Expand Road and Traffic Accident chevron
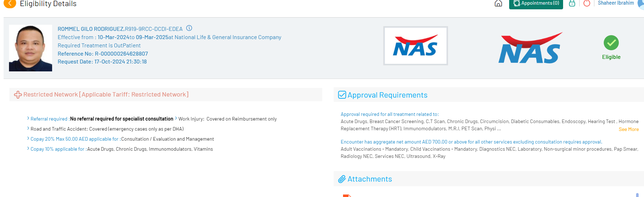 coord(28,128)
